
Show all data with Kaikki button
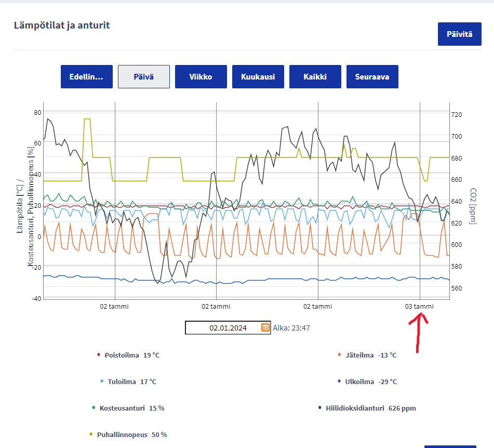click(x=315, y=77)
